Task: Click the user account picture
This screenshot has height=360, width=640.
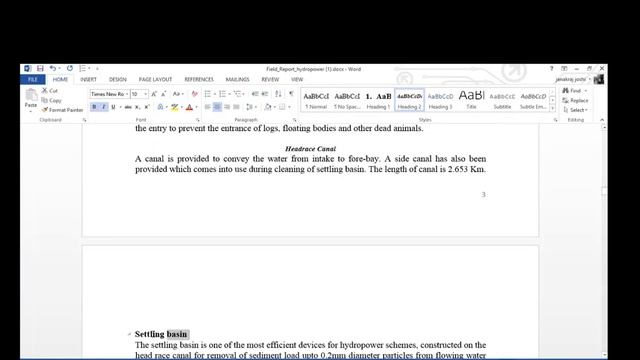Action: coord(599,79)
